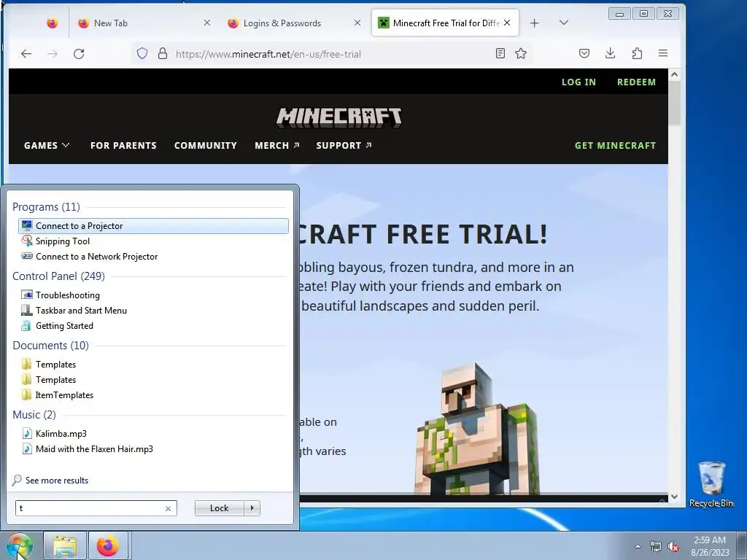Open the first Templates folder result
Viewport: 747px width, 560px height.
(x=153, y=365)
